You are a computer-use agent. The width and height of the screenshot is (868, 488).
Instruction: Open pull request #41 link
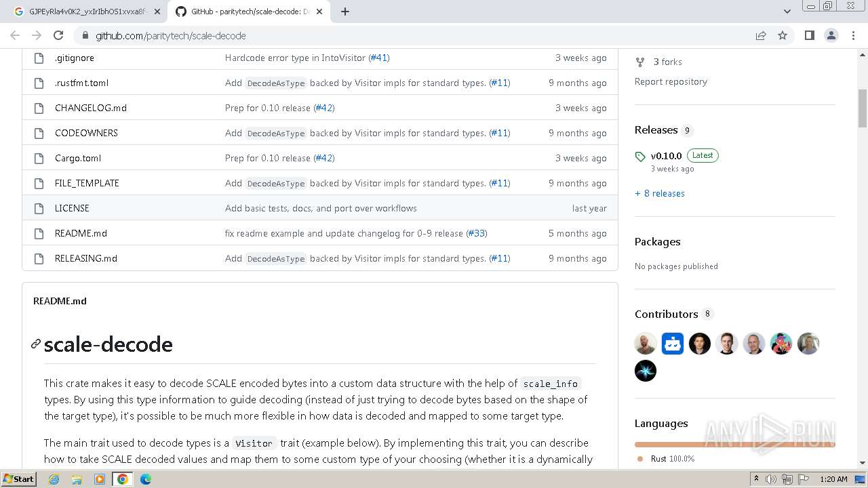coord(379,58)
